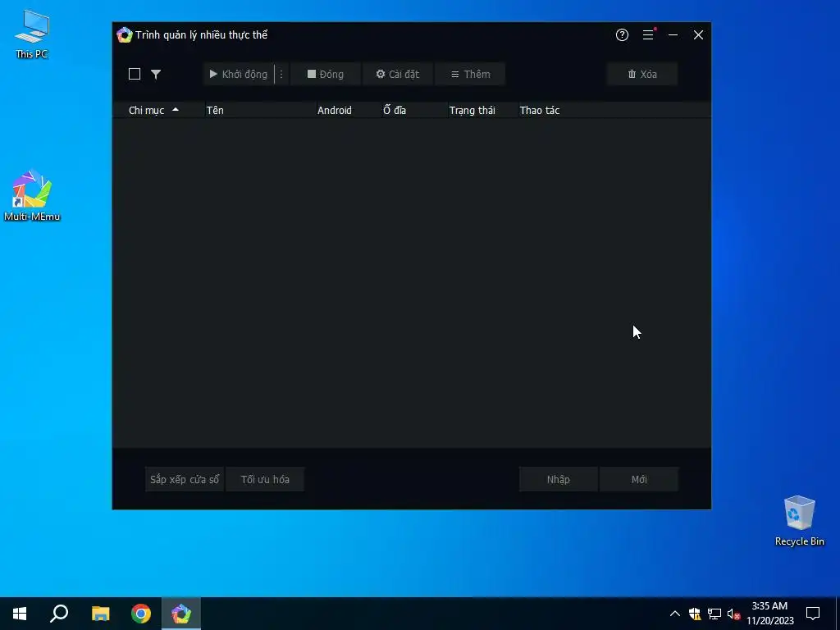Show hidden tray icons chevron
The width and height of the screenshot is (840, 630).
pyautogui.click(x=675, y=614)
